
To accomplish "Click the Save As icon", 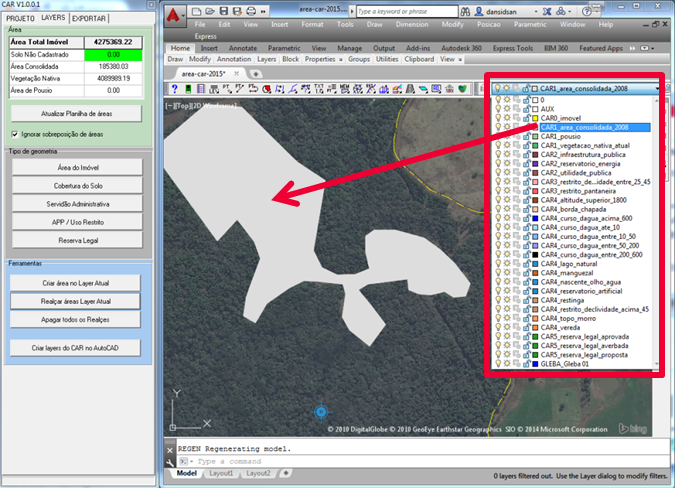I will point(237,11).
